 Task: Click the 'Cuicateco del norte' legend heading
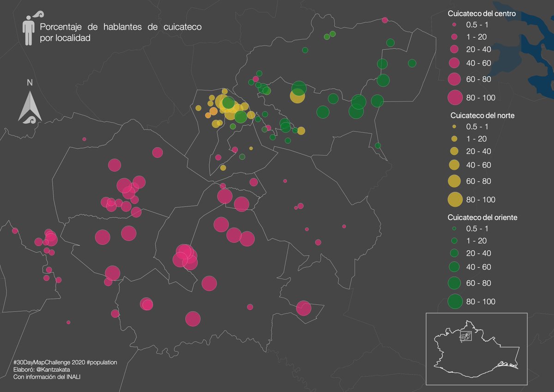coord(482,115)
